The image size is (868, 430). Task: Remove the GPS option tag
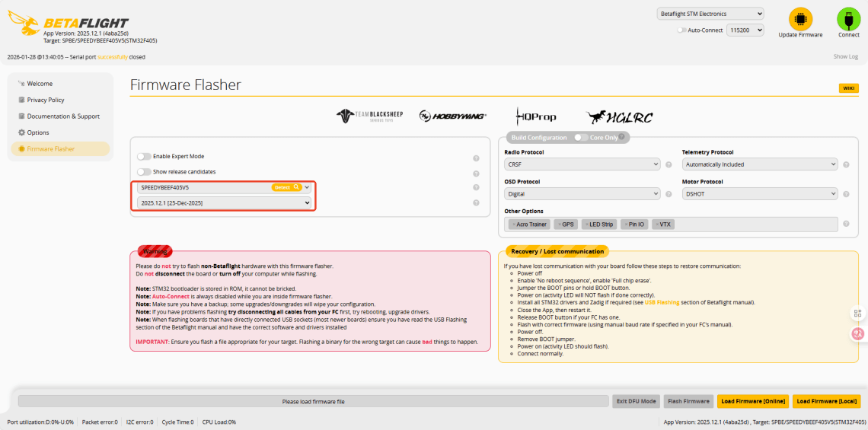[560, 225]
